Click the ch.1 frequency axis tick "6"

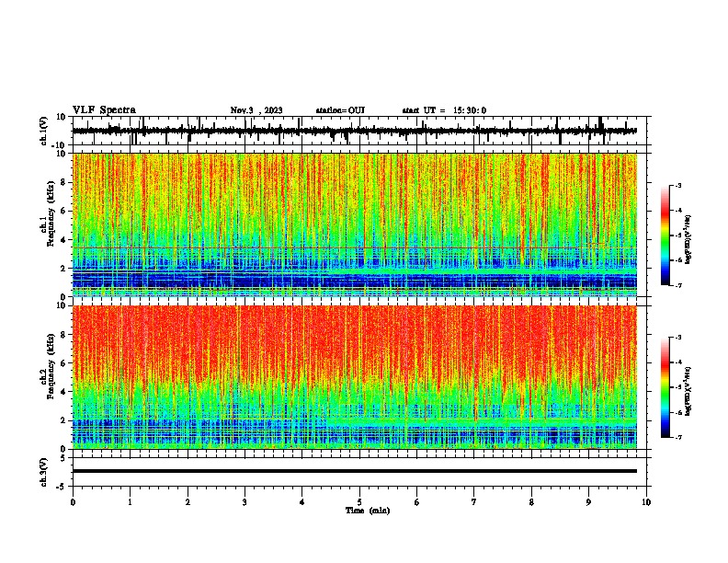63,211
